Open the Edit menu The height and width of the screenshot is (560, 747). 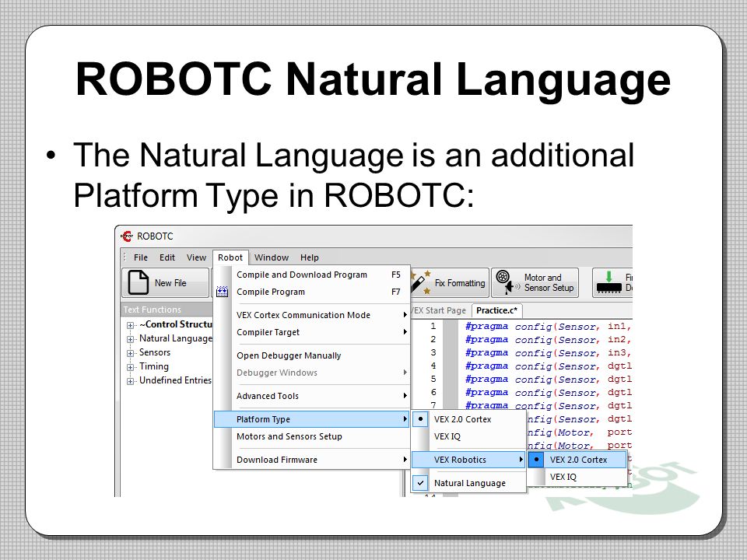pos(167,257)
